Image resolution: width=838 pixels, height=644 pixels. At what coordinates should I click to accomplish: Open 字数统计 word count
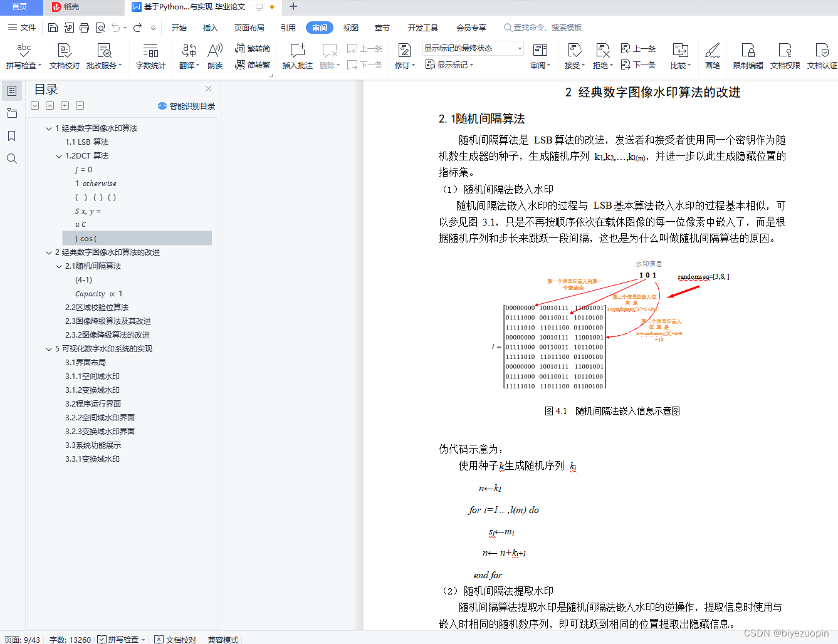(x=150, y=56)
